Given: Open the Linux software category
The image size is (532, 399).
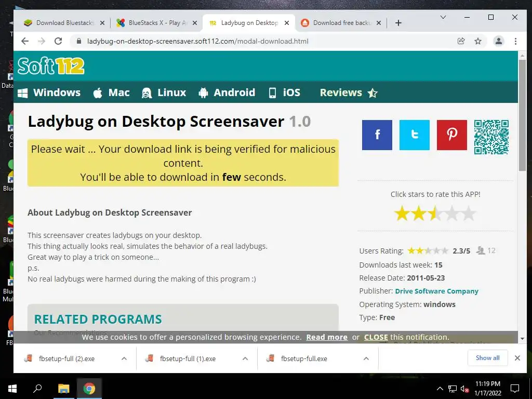Looking at the screenshot, I should pos(164,92).
